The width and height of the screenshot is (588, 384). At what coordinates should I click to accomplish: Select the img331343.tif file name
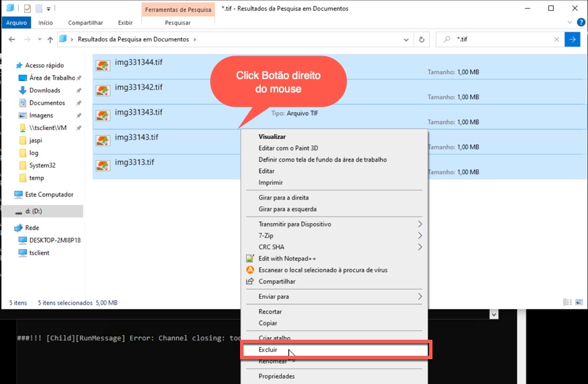tap(138, 112)
